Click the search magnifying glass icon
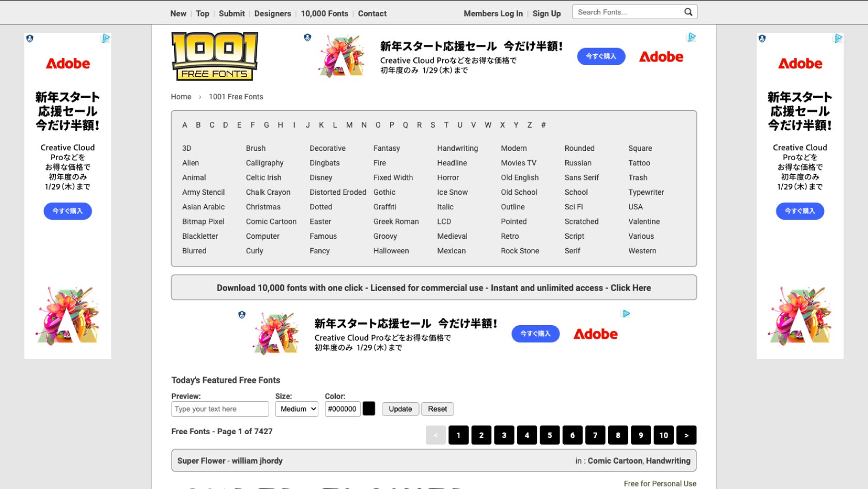This screenshot has height=489, width=868. [688, 12]
